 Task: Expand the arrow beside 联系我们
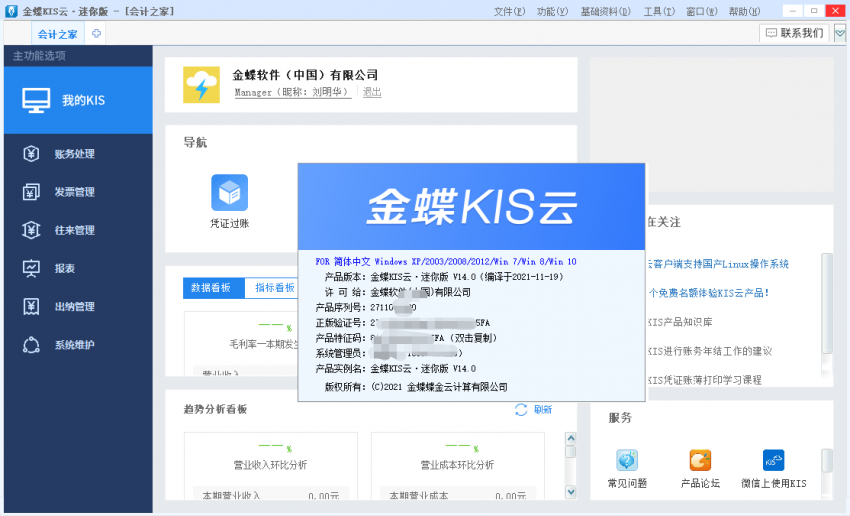[x=840, y=33]
